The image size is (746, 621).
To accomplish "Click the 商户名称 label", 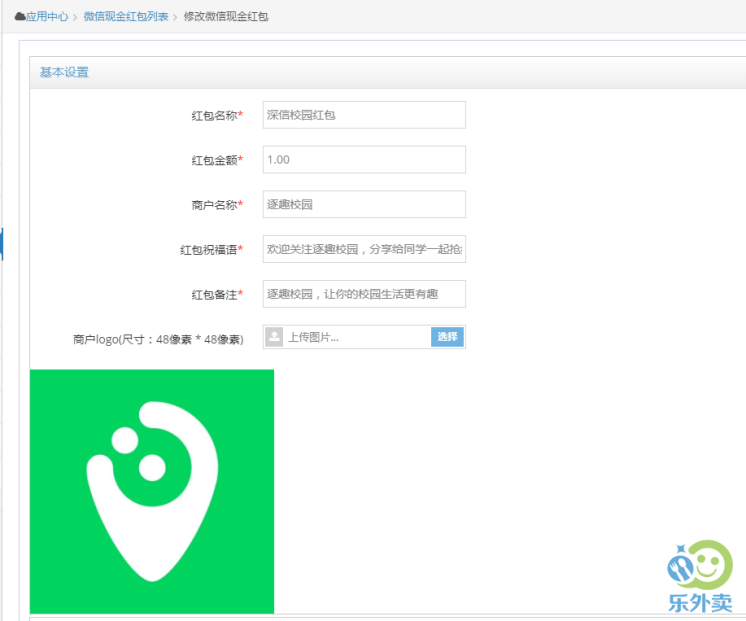I will click(217, 205).
